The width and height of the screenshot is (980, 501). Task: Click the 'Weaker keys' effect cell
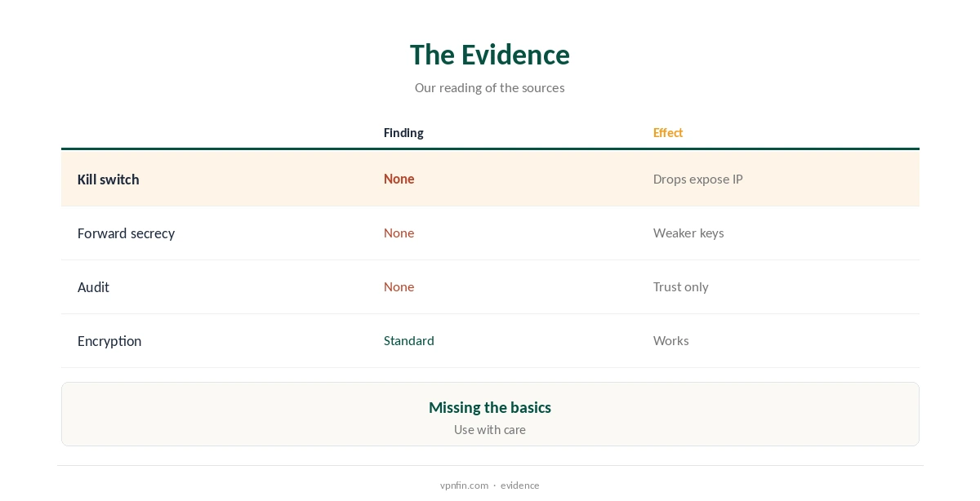tap(688, 233)
